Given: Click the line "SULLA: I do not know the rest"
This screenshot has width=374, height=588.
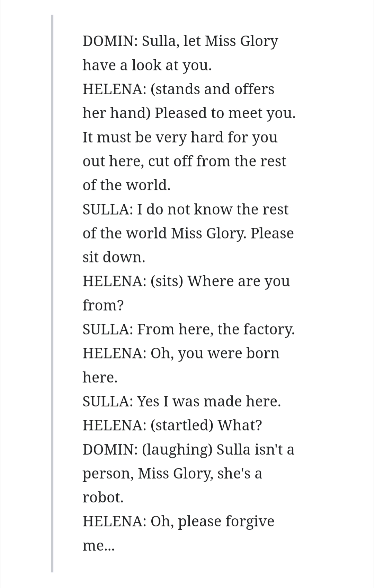Looking at the screenshot, I should [x=185, y=209].
